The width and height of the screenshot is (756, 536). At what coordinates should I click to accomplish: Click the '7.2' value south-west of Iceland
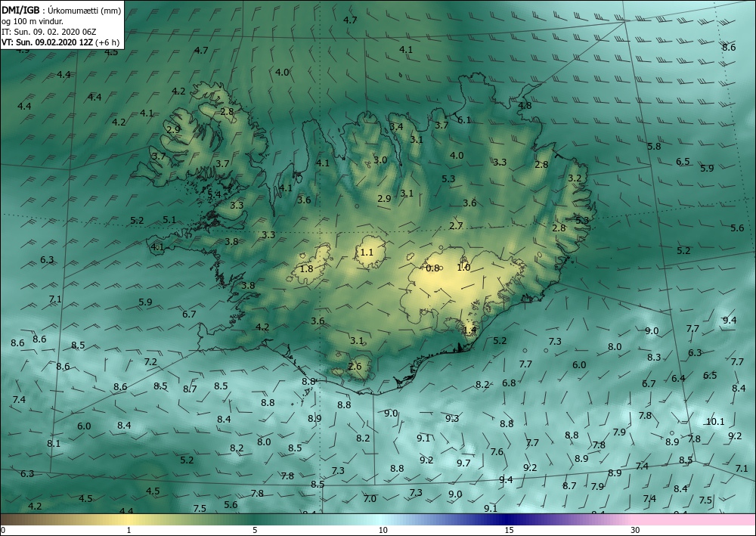150,361
